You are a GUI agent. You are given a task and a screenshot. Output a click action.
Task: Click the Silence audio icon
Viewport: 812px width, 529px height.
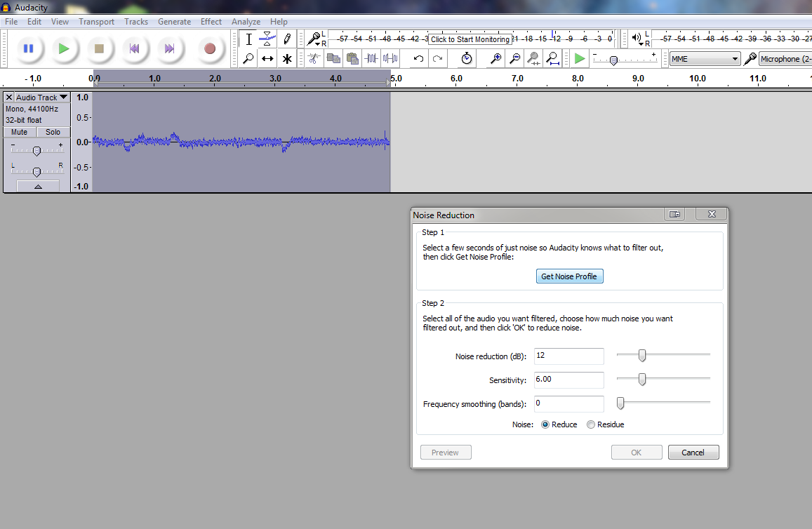pos(390,58)
